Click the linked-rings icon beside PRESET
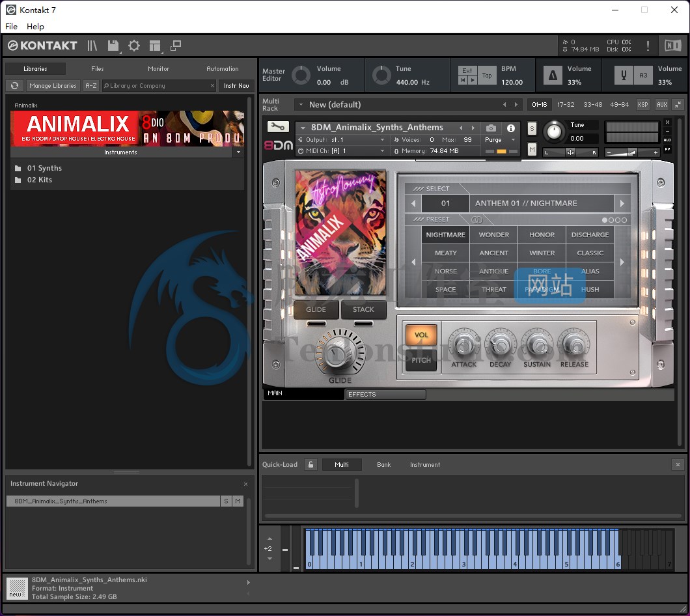The height and width of the screenshot is (616, 690). click(476, 219)
